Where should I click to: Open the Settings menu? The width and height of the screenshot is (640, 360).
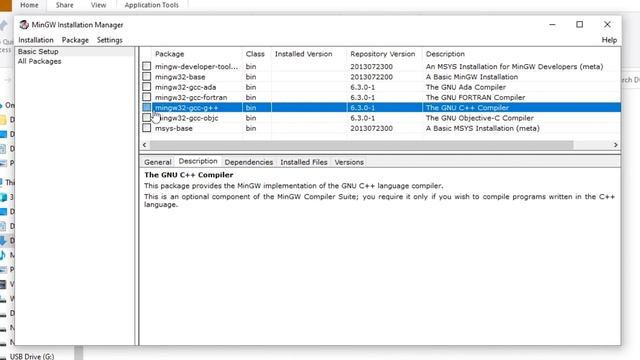(109, 40)
